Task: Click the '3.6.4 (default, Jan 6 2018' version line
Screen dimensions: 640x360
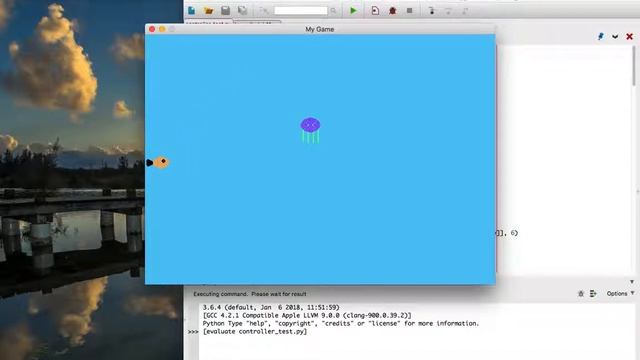Action: 271,307
